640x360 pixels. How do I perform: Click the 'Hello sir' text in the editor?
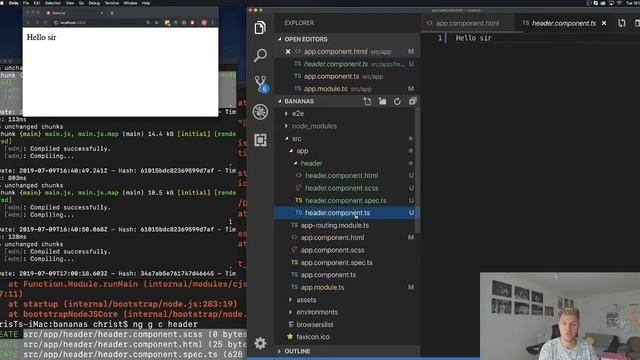(473, 38)
